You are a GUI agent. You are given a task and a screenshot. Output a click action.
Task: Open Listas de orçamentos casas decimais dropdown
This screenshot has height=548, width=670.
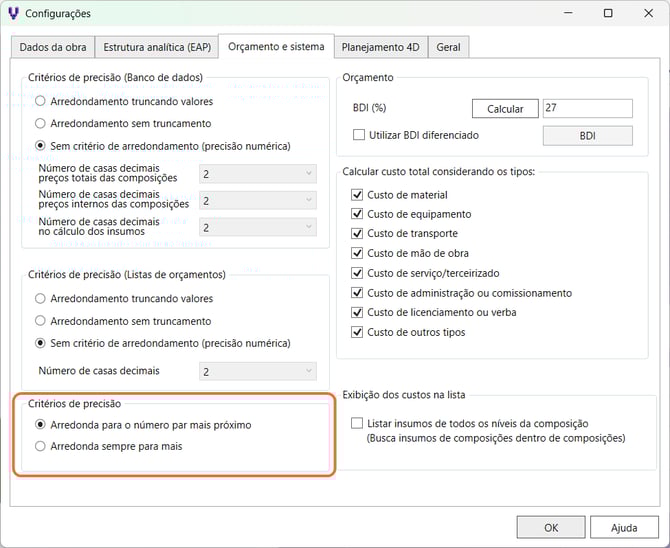(257, 371)
